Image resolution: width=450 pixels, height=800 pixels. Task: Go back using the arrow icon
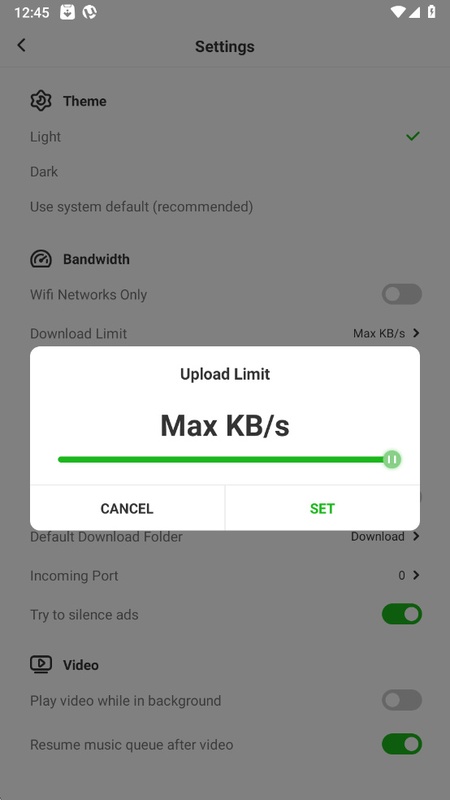tap(21, 45)
